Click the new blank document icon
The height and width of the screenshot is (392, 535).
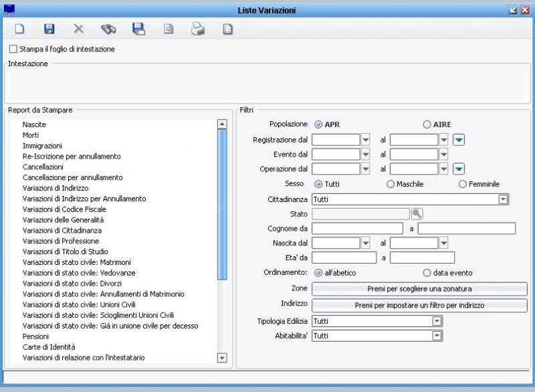(x=19, y=29)
